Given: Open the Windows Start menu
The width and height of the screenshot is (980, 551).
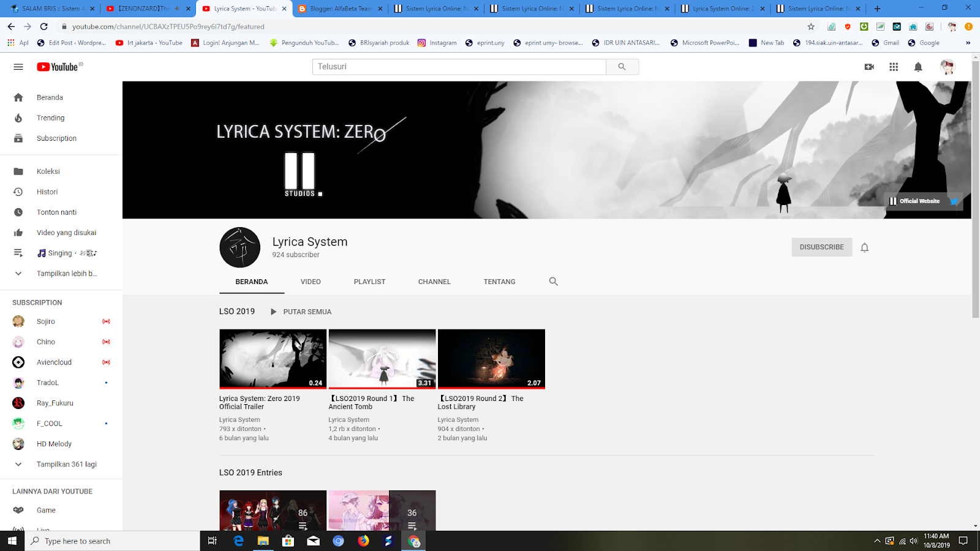Looking at the screenshot, I should click(12, 541).
